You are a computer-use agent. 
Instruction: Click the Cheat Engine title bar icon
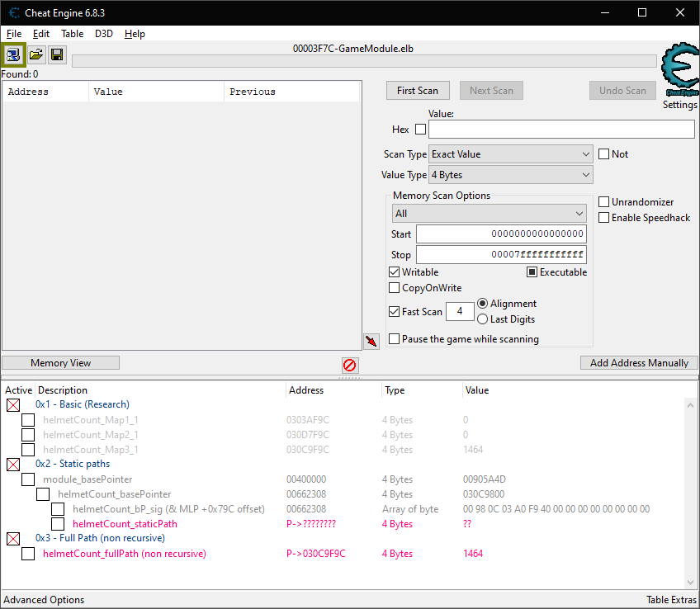click(x=14, y=13)
